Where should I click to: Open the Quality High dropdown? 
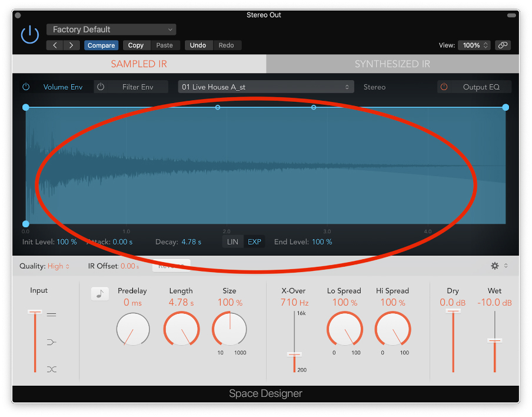click(58, 266)
